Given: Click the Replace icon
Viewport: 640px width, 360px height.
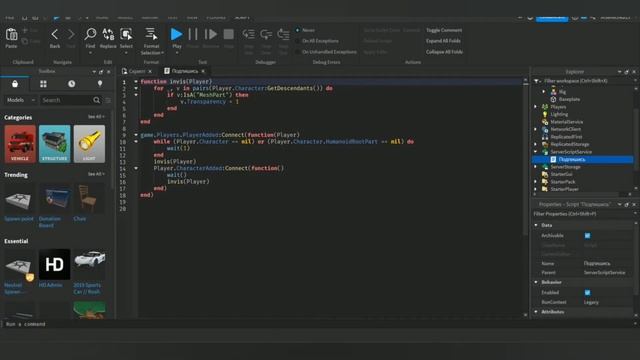Looking at the screenshot, I should click(x=108, y=34).
